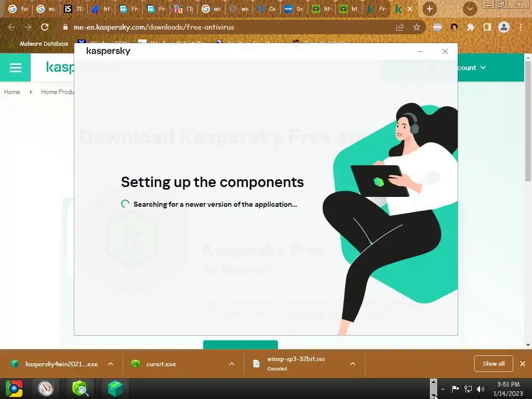Image resolution: width=532 pixels, height=399 pixels.
Task: Open the Chrome profile avatar
Action: (x=504, y=27)
